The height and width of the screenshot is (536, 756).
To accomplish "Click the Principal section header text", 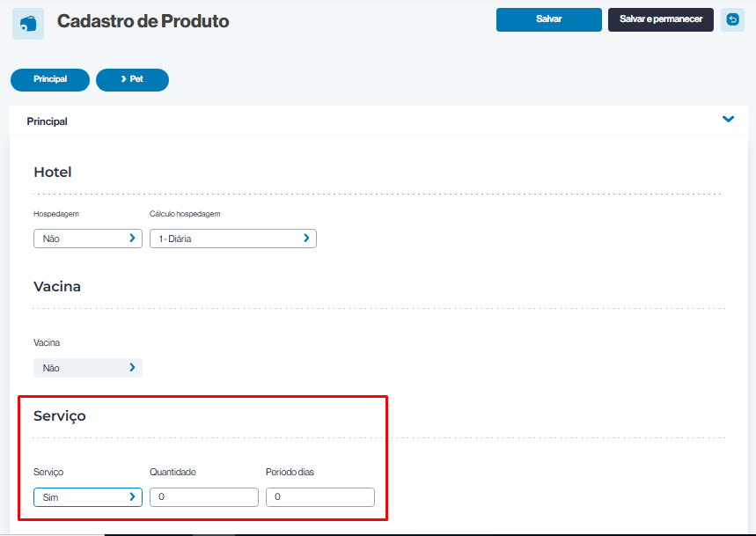I will click(47, 121).
